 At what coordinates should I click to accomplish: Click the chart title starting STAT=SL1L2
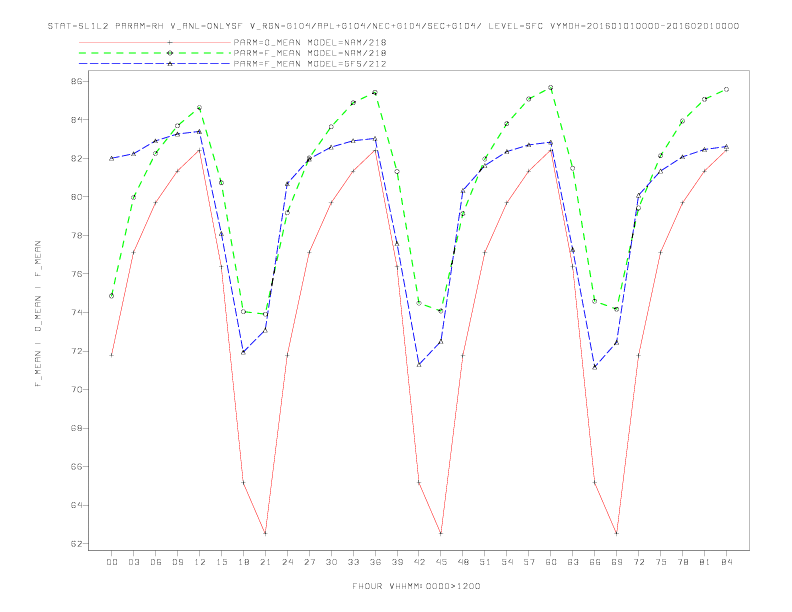coord(393,26)
